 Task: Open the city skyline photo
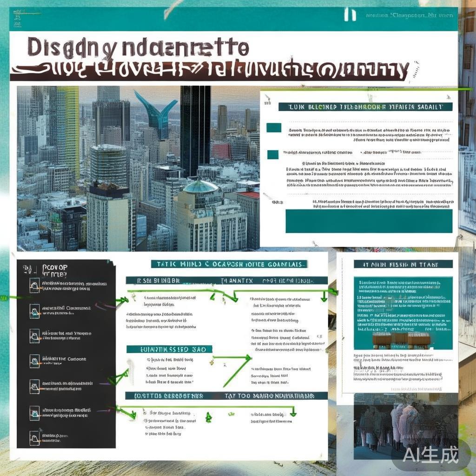[x=138, y=168]
